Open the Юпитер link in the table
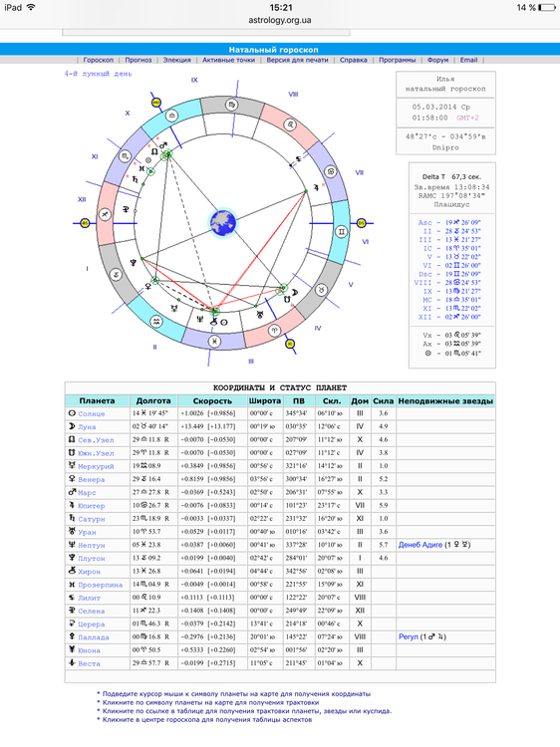This screenshot has width=560, height=747. 92,506
